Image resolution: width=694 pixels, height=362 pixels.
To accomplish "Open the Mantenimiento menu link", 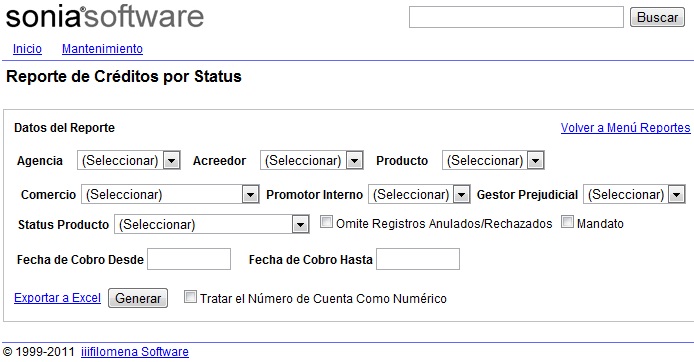I will (x=102, y=49).
